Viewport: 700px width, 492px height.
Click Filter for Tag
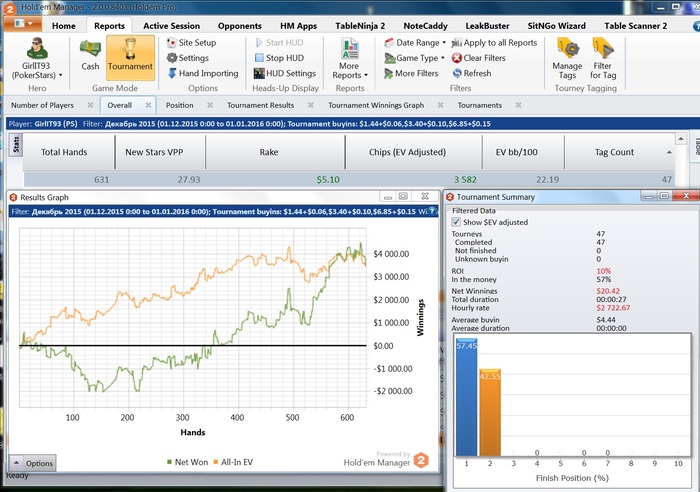pos(603,59)
